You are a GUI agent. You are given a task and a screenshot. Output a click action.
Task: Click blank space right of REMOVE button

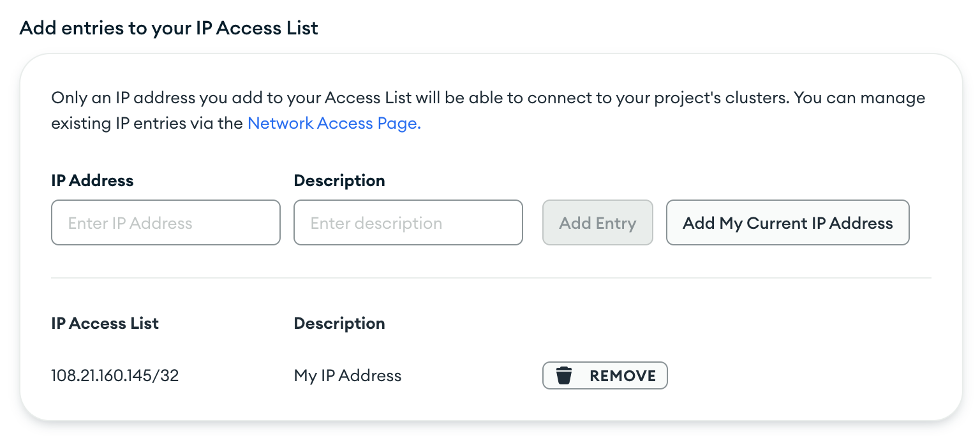(x=798, y=376)
